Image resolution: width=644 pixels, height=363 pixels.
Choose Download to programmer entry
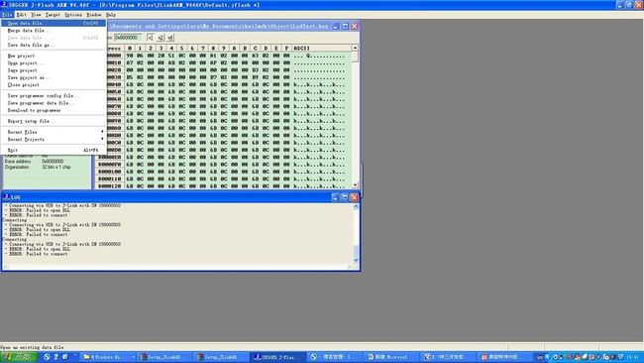click(54, 110)
